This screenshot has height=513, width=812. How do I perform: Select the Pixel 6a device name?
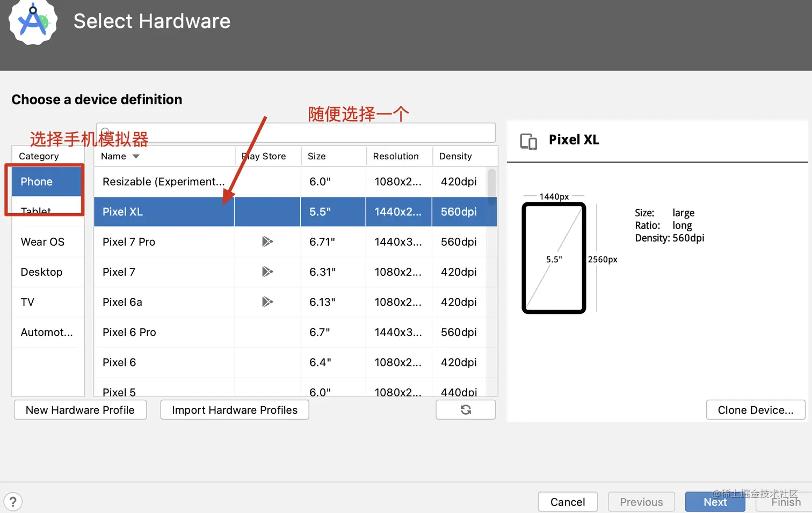tap(122, 302)
